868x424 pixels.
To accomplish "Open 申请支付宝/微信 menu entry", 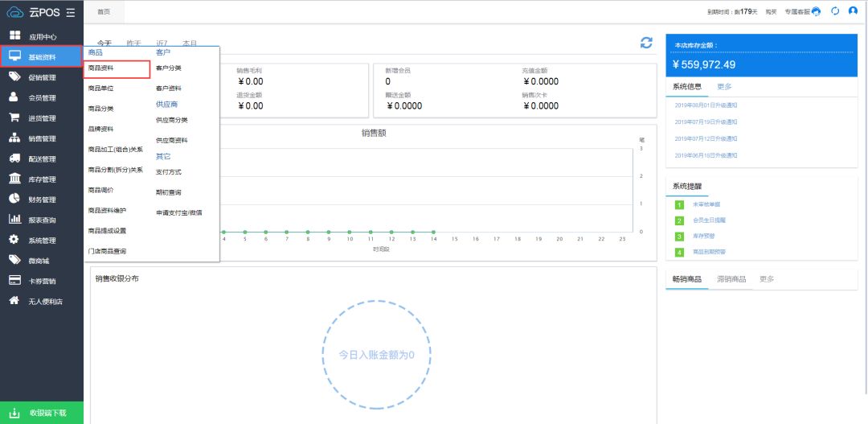I will pyautogui.click(x=179, y=212).
